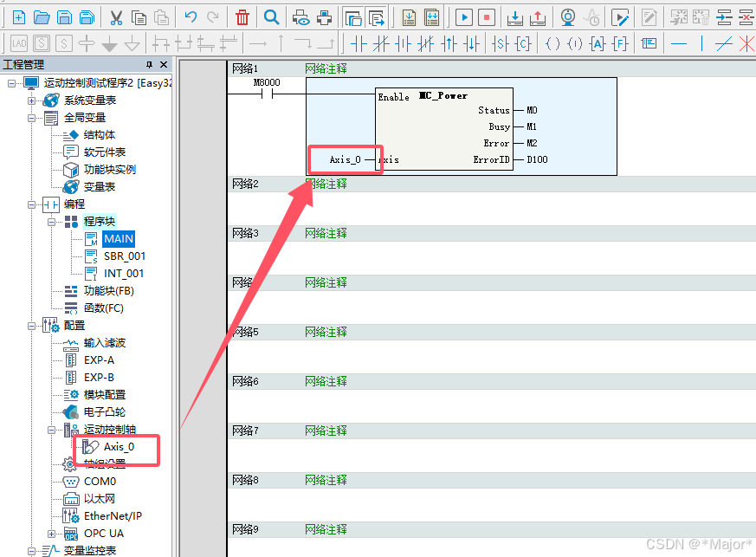
Task: Collapse the 运动控制轴 node
Action: click(x=51, y=430)
